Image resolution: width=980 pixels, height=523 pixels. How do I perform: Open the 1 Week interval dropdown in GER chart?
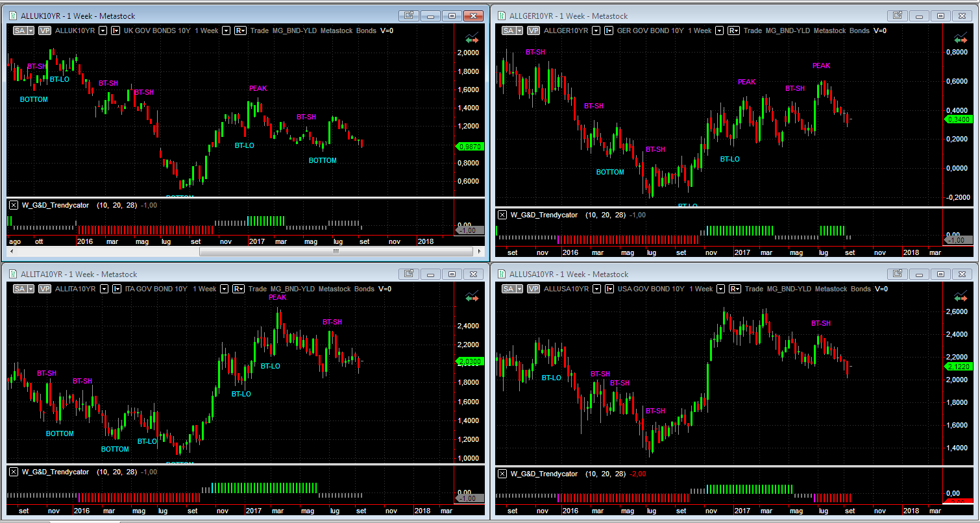pyautogui.click(x=720, y=30)
